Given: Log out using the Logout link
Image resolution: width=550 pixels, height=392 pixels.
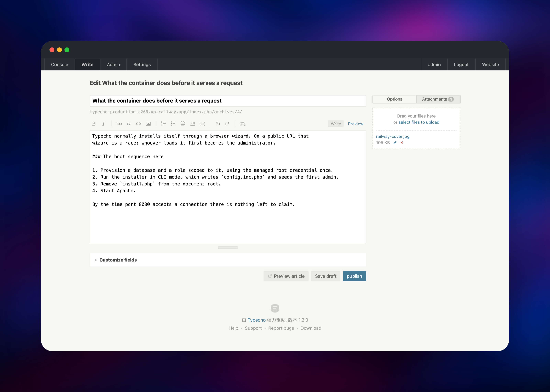Looking at the screenshot, I should pyautogui.click(x=461, y=64).
